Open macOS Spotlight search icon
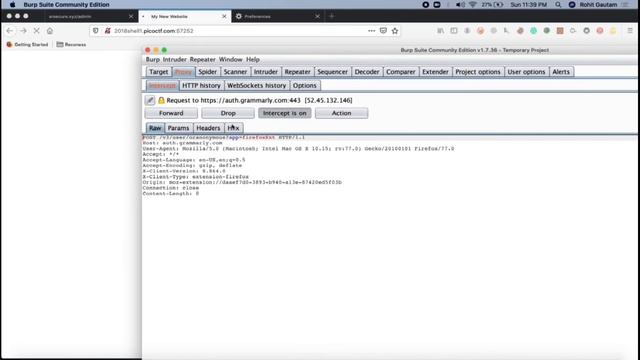Image resolution: width=640 pixels, height=360 pixels. click(558, 4)
